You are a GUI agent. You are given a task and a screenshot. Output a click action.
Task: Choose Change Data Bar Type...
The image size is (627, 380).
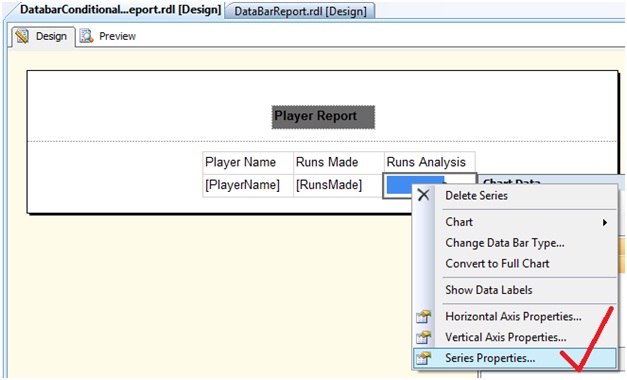coord(515,243)
